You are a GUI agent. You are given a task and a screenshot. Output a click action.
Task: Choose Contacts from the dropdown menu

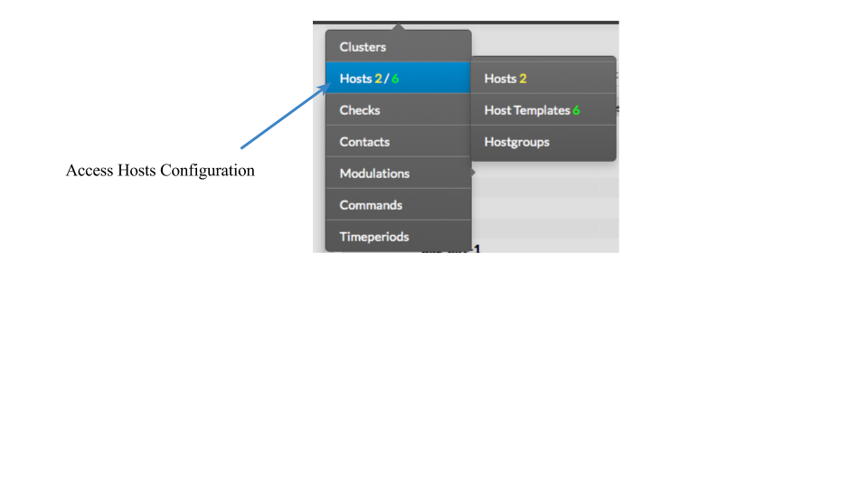pos(398,141)
